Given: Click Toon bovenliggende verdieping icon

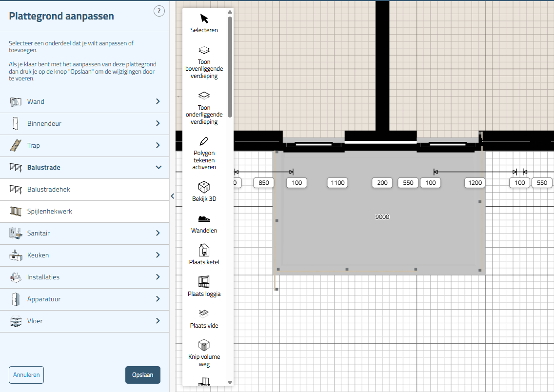Looking at the screenshot, I should coord(204,50).
